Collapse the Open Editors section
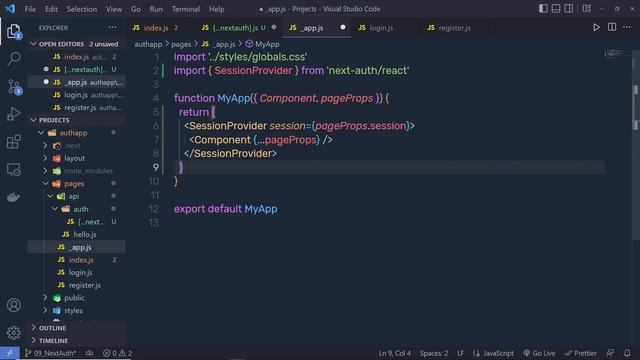Image resolution: width=640 pixels, height=360 pixels. click(x=77, y=44)
